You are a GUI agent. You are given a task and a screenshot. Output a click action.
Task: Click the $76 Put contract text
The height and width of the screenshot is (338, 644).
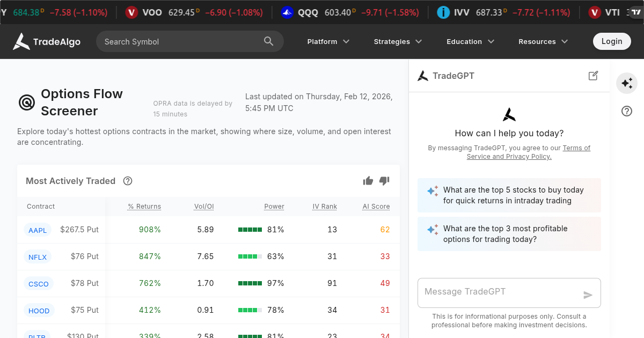pyautogui.click(x=85, y=256)
